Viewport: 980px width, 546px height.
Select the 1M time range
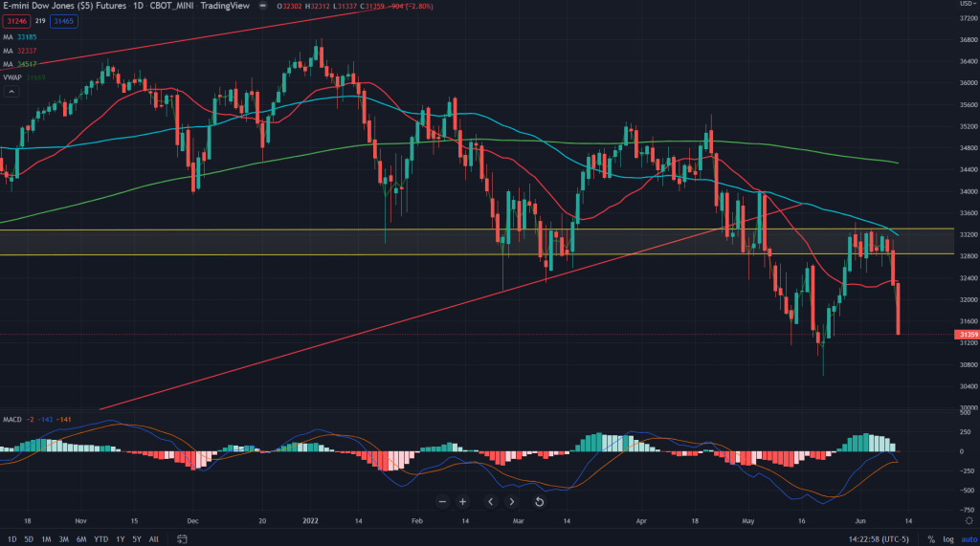(x=46, y=539)
